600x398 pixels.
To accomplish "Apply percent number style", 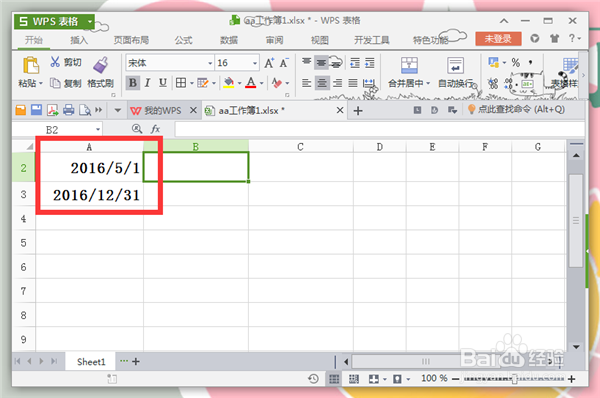I will tap(516, 62).
